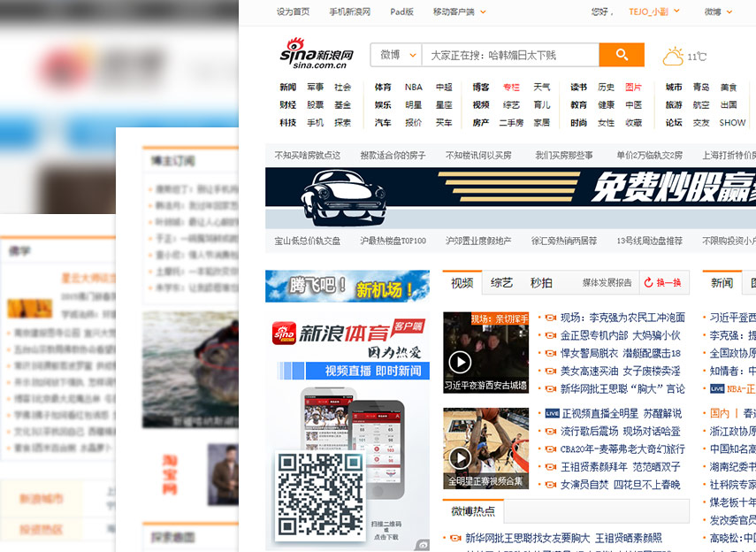Switch to the 视频 tab
Viewport: 756px width, 552px height.
462,283
